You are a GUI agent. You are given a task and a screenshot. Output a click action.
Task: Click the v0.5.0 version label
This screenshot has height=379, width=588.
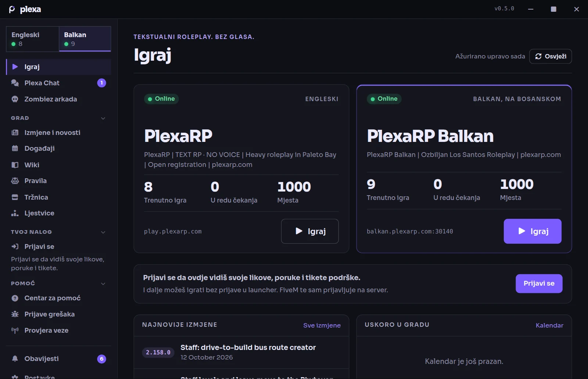coord(504,8)
